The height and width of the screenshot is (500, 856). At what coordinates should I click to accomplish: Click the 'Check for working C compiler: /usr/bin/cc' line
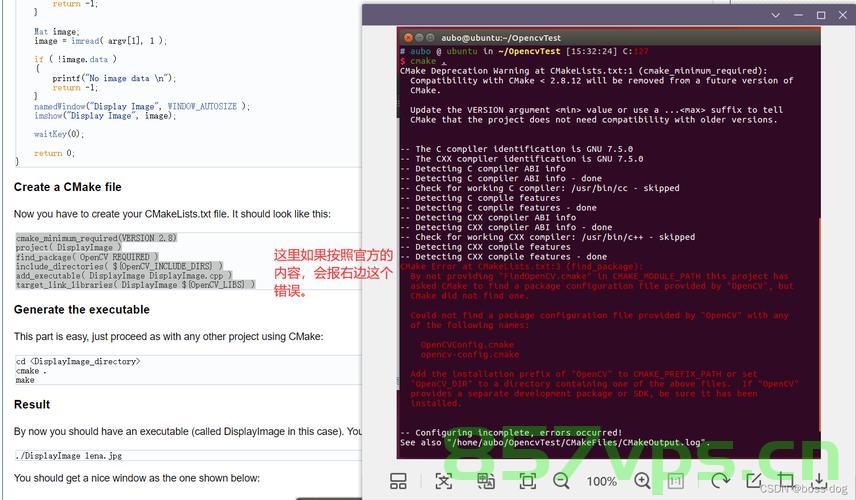540,188
